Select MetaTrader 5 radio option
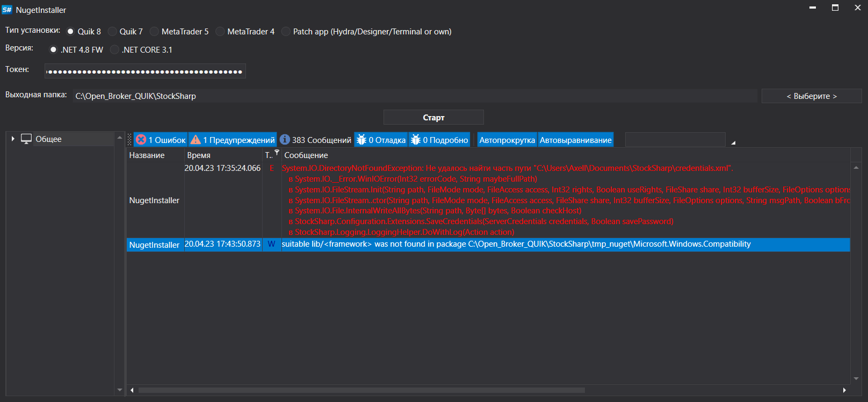The width and height of the screenshot is (868, 402). click(155, 32)
